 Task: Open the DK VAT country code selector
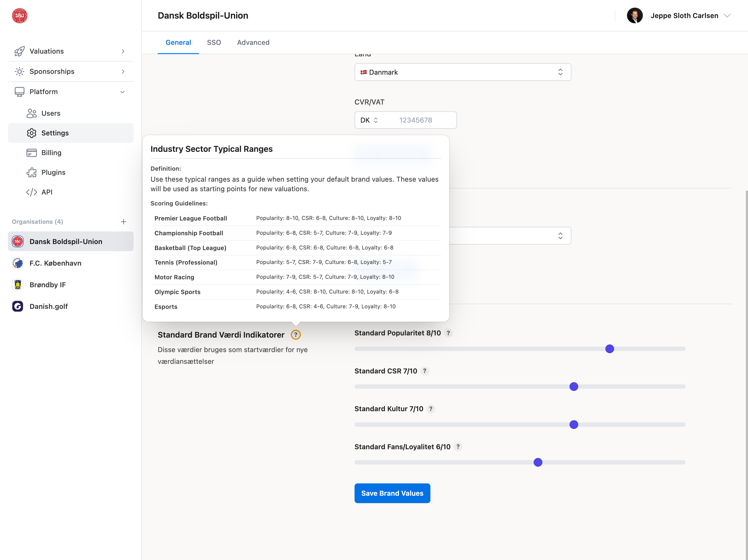369,120
